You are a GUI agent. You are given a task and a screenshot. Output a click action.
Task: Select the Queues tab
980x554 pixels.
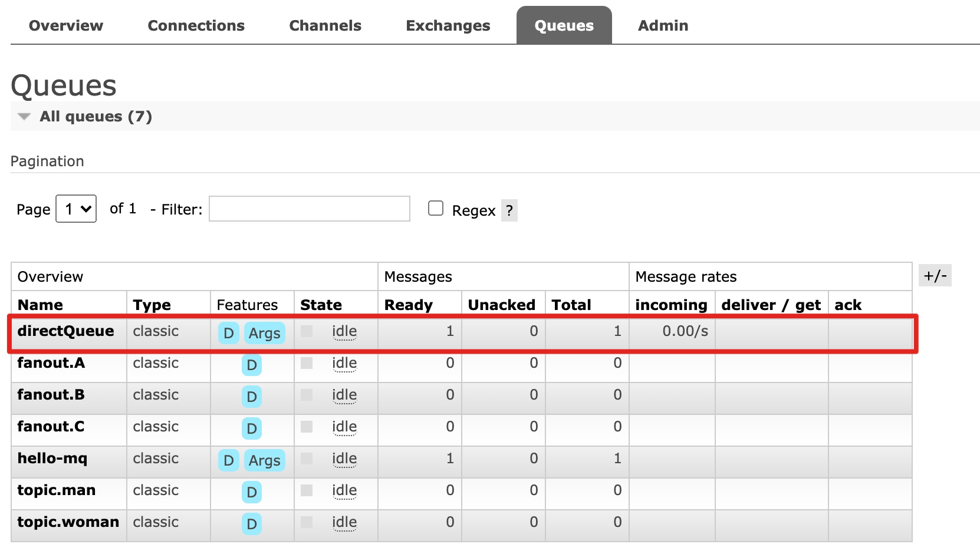coord(564,25)
